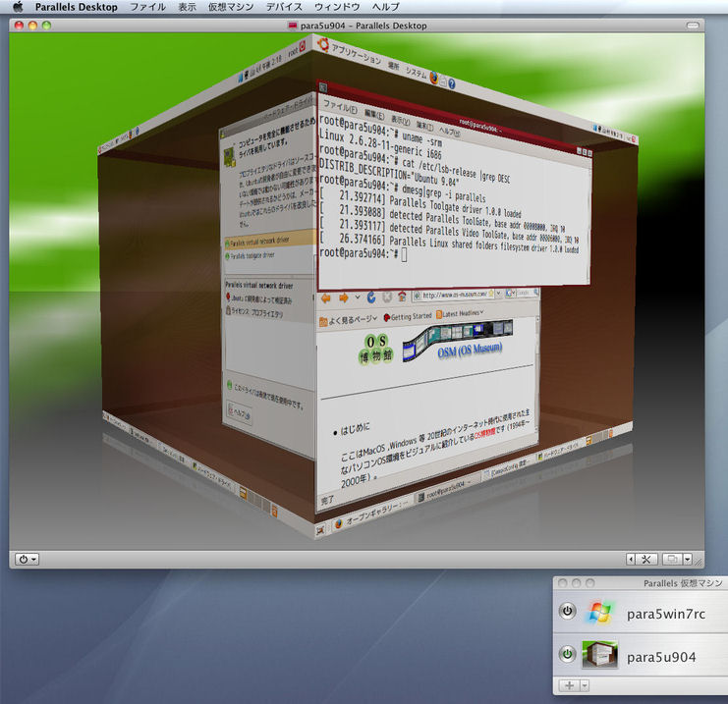The width and height of the screenshot is (728, 704).
Task: Go to Firefox home page icon
Action: 402,296
